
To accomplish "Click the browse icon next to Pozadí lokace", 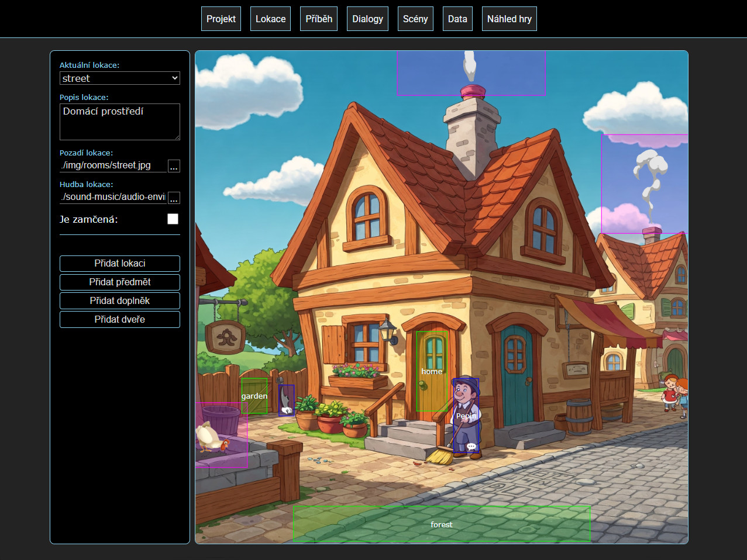I will (174, 166).
